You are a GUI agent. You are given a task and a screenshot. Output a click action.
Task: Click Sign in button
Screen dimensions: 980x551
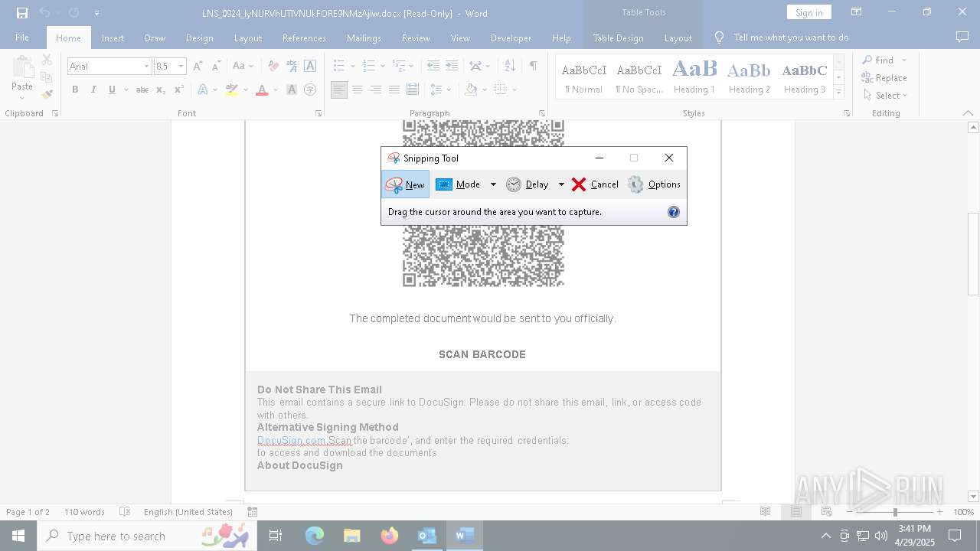coord(808,12)
